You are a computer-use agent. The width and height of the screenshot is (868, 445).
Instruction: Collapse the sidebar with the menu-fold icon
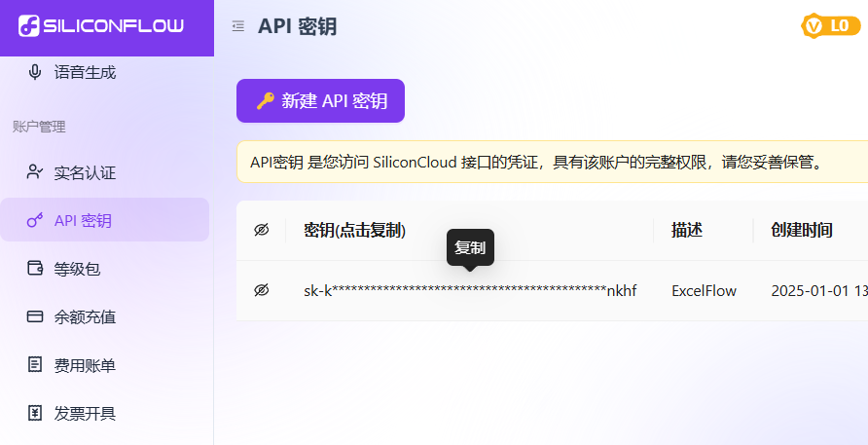238,26
